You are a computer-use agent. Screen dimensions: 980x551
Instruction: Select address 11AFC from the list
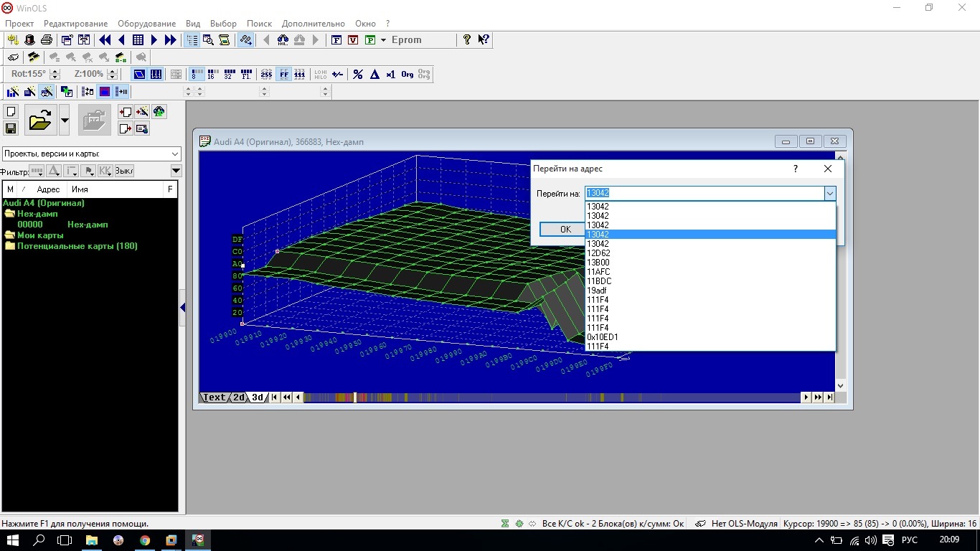(x=711, y=272)
